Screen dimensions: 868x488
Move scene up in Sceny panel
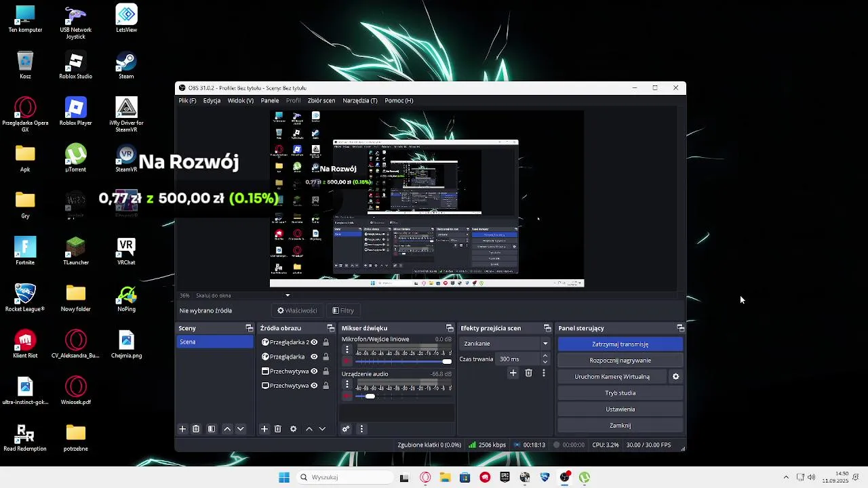point(227,429)
